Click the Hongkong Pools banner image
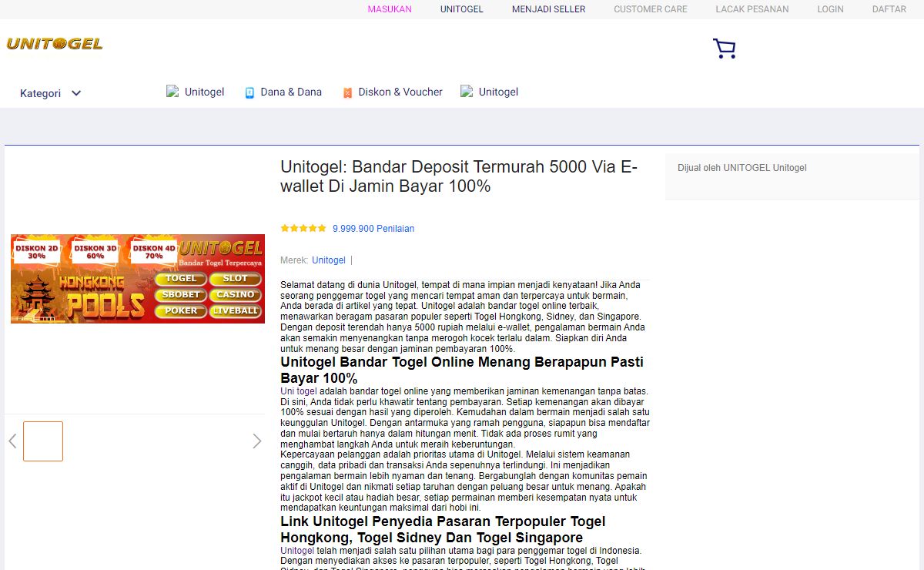924x570 pixels. click(138, 279)
